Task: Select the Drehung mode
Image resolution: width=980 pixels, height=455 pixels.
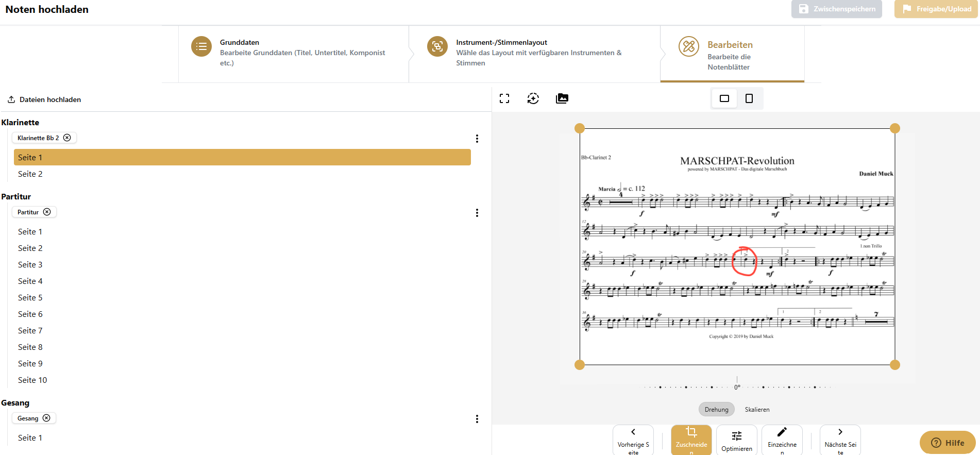Action: (717, 409)
